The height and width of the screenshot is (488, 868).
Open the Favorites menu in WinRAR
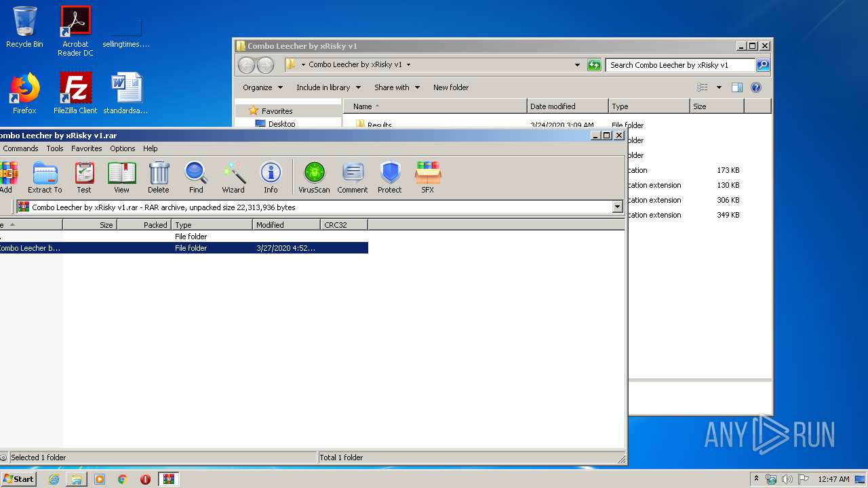pos(87,148)
